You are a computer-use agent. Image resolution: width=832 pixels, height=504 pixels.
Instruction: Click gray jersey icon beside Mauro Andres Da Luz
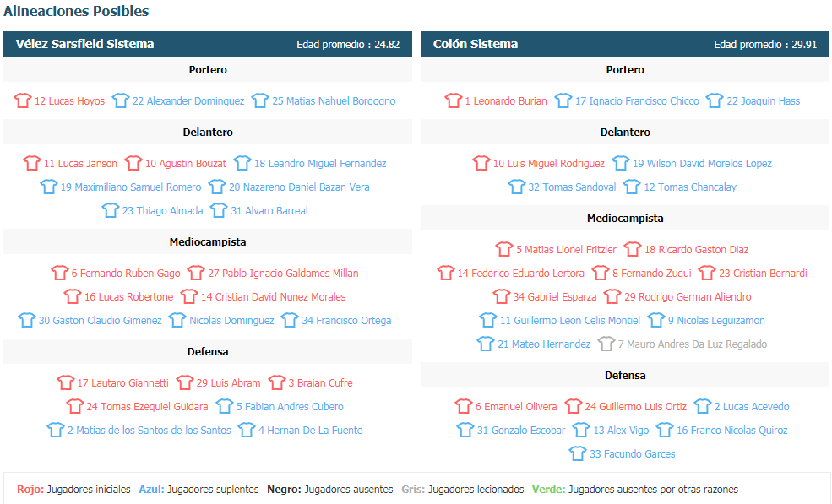coord(606,344)
